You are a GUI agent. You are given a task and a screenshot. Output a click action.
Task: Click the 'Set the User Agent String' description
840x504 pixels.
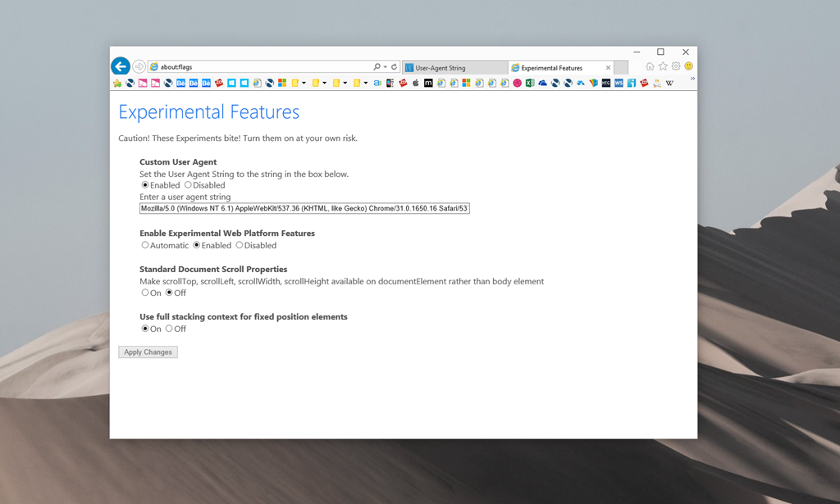pos(244,174)
